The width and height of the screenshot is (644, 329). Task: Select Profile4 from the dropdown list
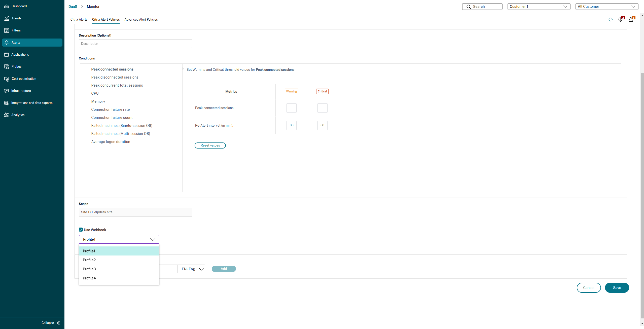pyautogui.click(x=119, y=278)
